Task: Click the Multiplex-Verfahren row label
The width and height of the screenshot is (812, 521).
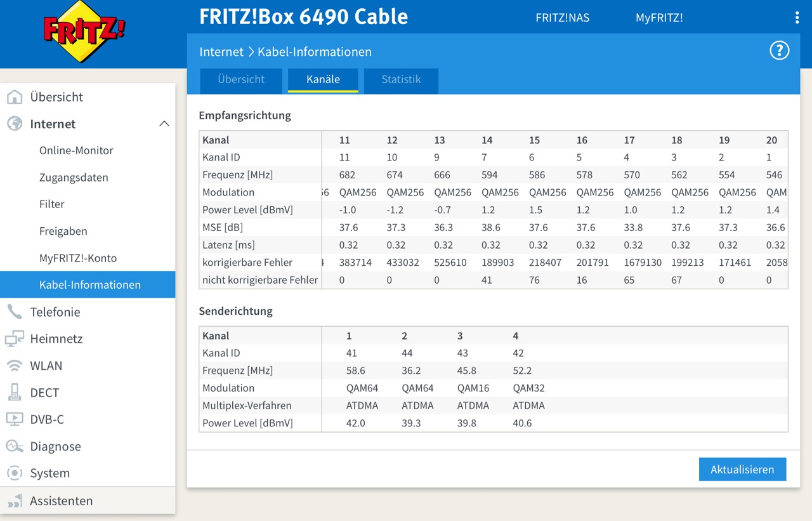Action: (247, 405)
